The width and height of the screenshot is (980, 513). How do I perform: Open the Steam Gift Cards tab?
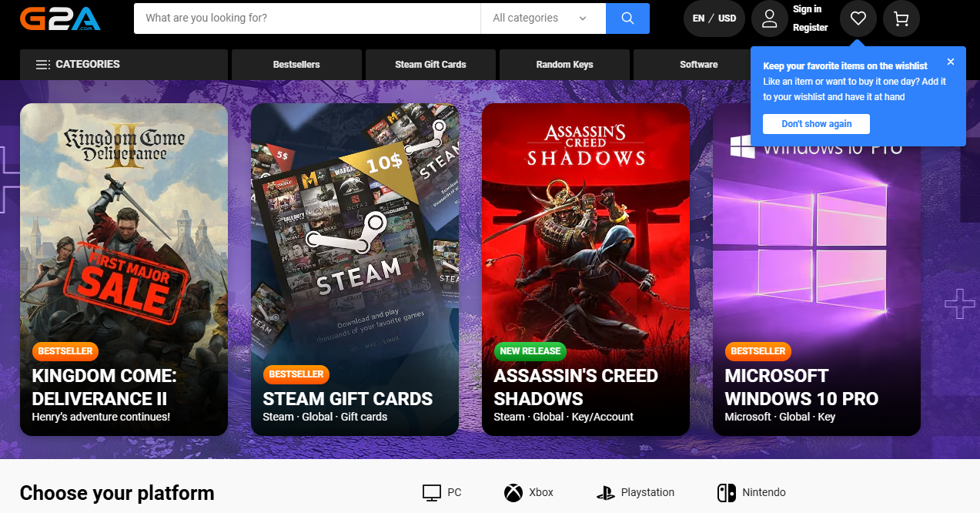tap(430, 65)
